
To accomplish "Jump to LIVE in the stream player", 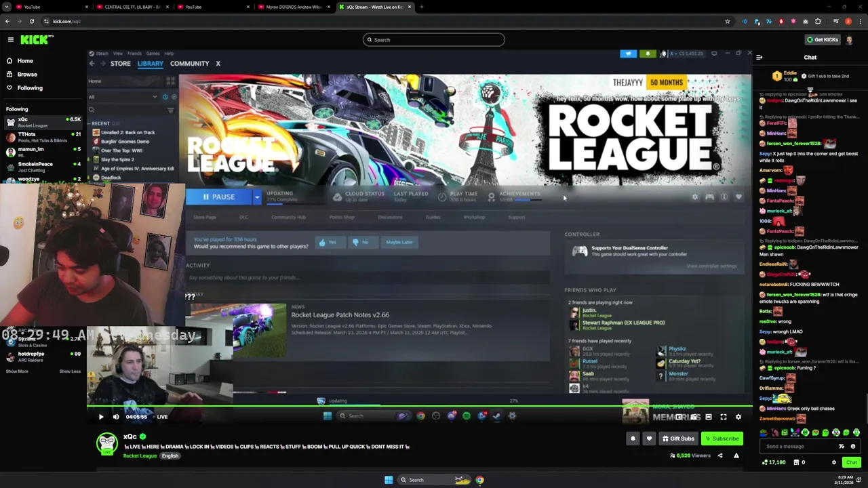I will click(160, 417).
